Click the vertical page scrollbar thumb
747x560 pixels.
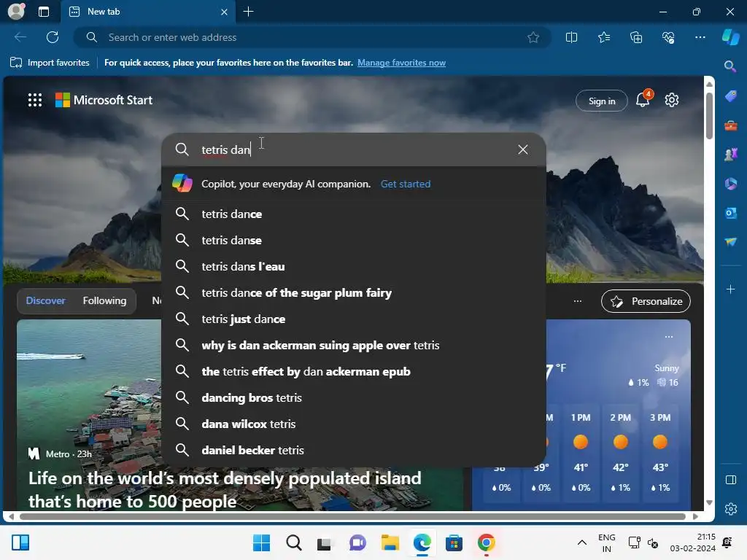tap(709, 116)
